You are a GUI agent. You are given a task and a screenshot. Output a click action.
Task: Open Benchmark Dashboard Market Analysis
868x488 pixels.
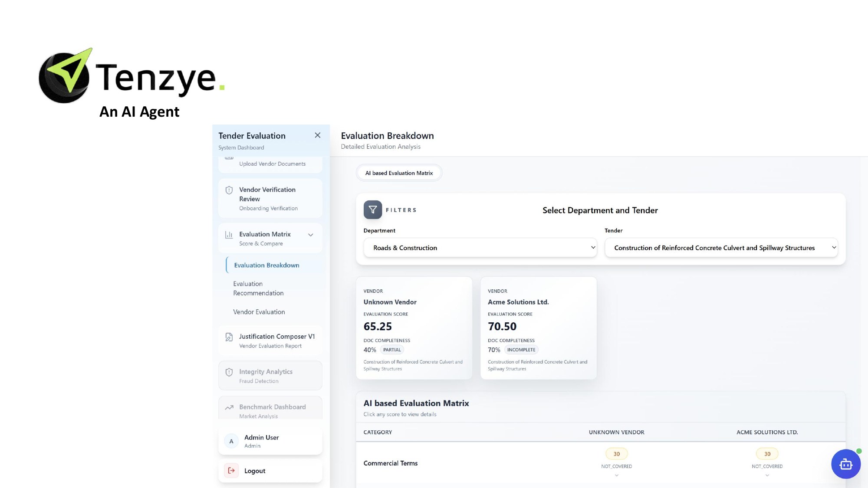coord(270,408)
